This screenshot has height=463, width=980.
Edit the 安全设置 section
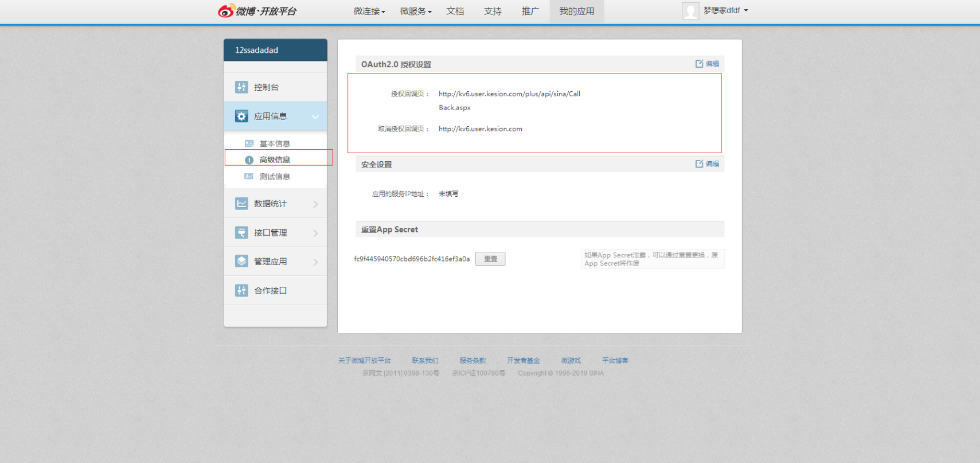pyautogui.click(x=707, y=164)
